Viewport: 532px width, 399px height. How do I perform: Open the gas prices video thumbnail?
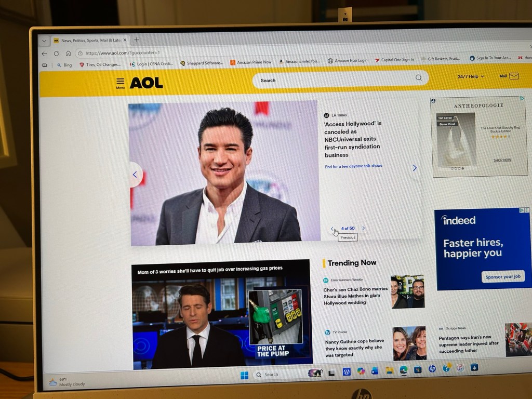[221, 314]
